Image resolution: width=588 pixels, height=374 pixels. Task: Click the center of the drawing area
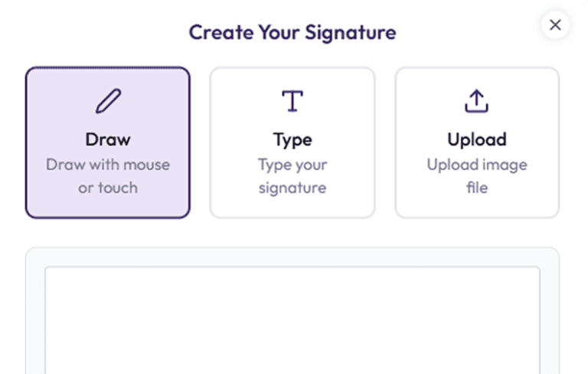[292, 320]
